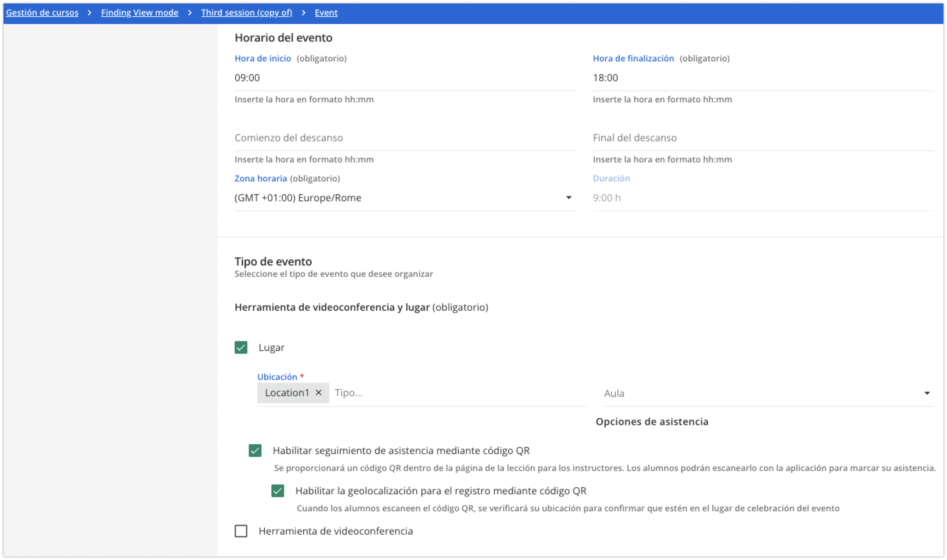Enable Herramienta de videoconferencia checkbox
This screenshot has width=947, height=560.
click(x=241, y=531)
